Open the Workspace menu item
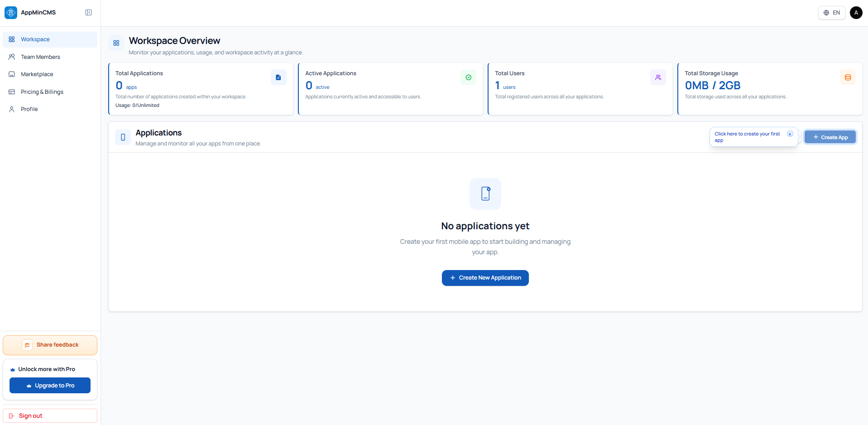This screenshot has height=425, width=868. tap(50, 39)
